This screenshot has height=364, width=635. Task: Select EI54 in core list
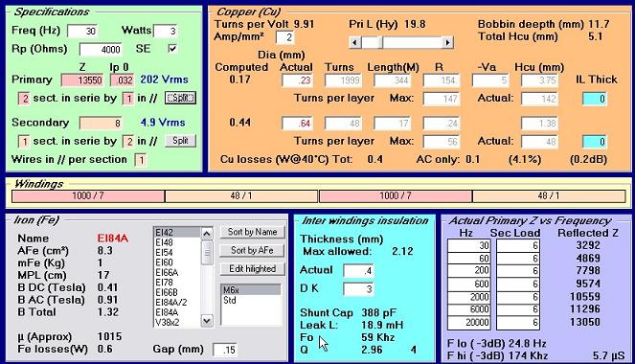click(177, 252)
